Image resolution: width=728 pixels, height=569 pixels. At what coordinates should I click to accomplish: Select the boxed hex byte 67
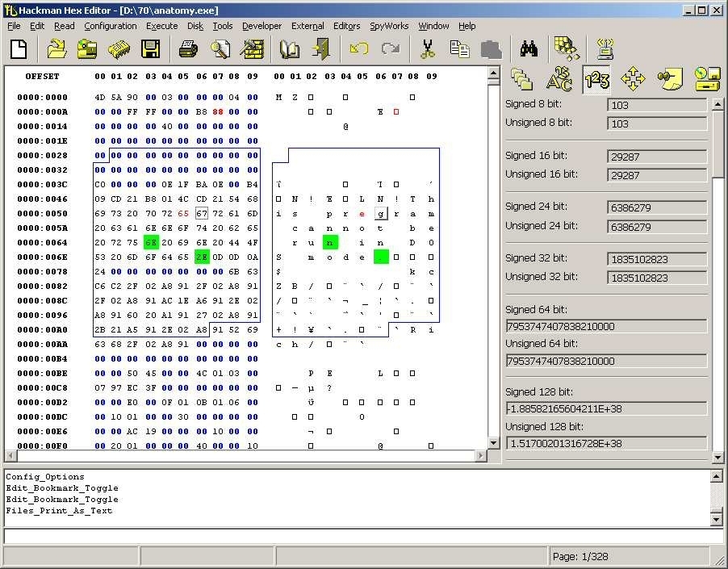pos(202,214)
